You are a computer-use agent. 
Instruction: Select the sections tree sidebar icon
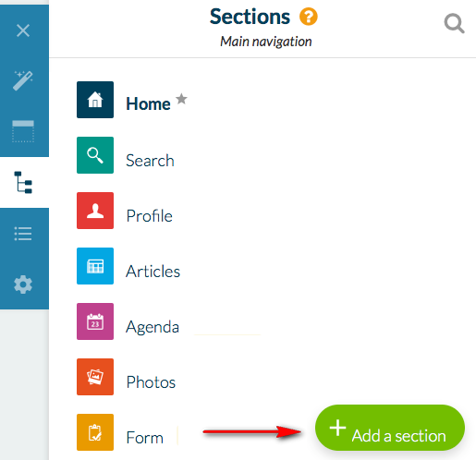23,182
